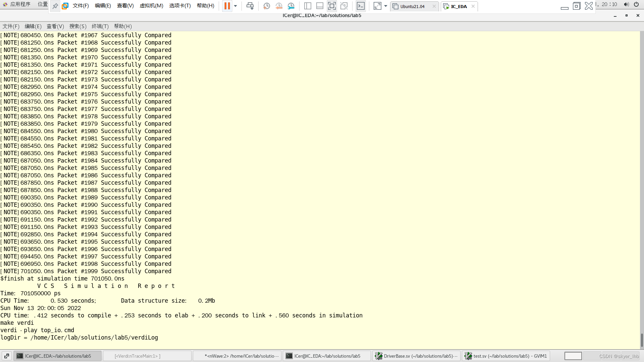
Task: Click the show desktop taskbar icon
Action: (x=6, y=356)
